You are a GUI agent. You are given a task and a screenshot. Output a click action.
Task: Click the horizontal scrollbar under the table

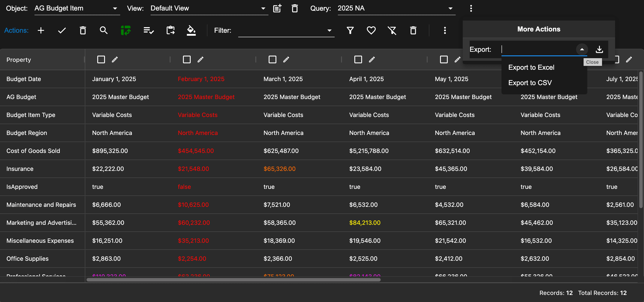pyautogui.click(x=233, y=280)
